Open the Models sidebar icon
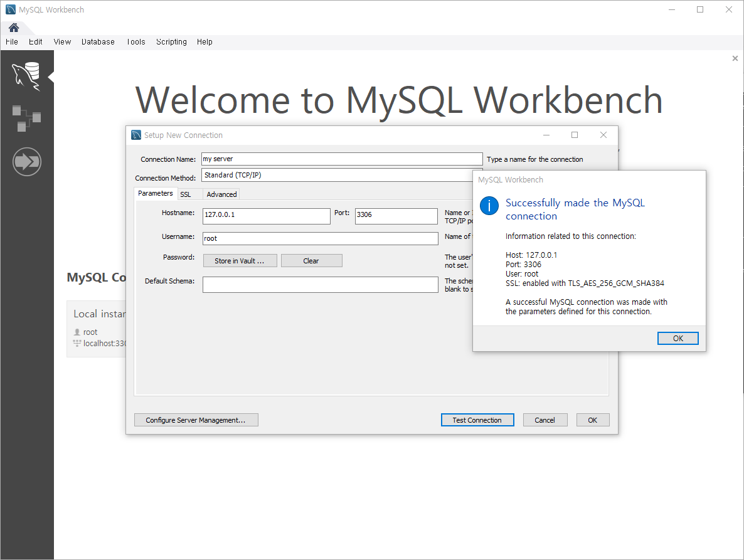 pyautogui.click(x=26, y=119)
